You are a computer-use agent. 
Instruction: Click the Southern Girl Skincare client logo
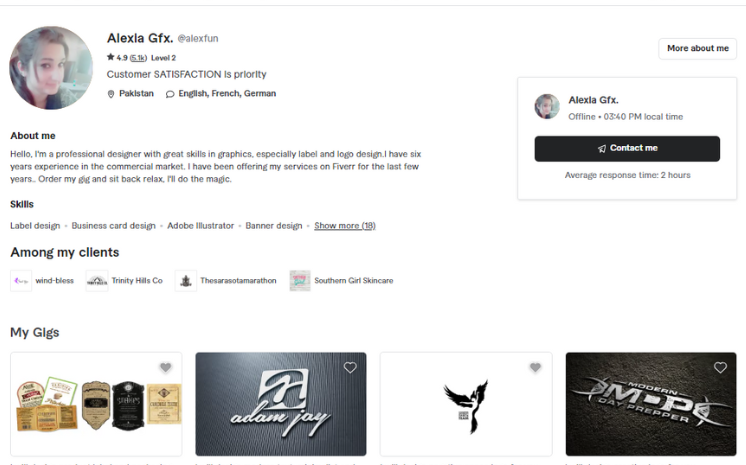[x=300, y=281]
